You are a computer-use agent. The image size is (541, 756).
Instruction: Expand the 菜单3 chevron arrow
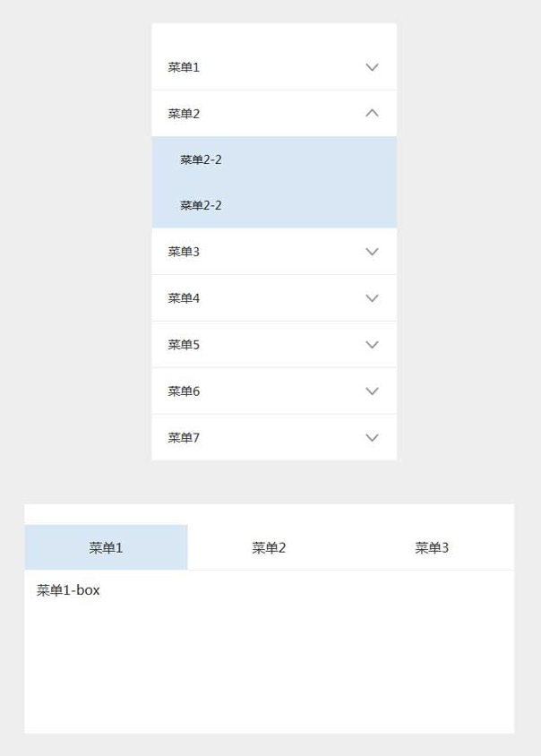click(x=373, y=252)
